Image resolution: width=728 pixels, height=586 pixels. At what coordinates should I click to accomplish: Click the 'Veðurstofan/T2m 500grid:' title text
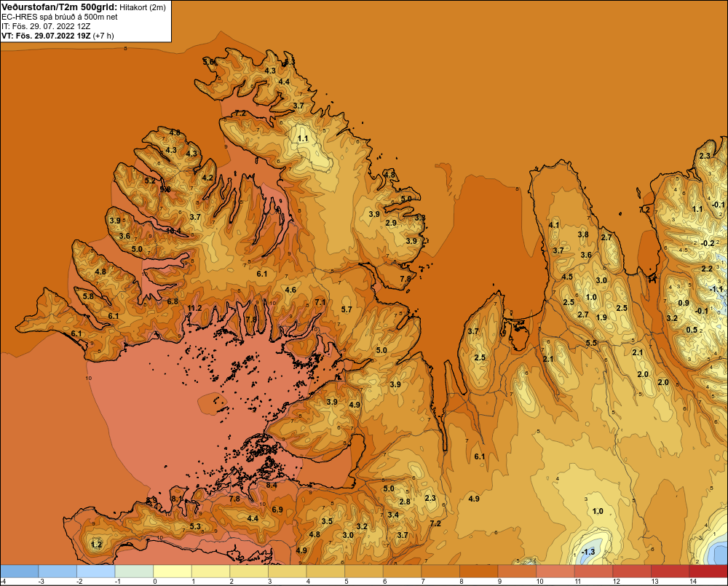(x=59, y=7)
